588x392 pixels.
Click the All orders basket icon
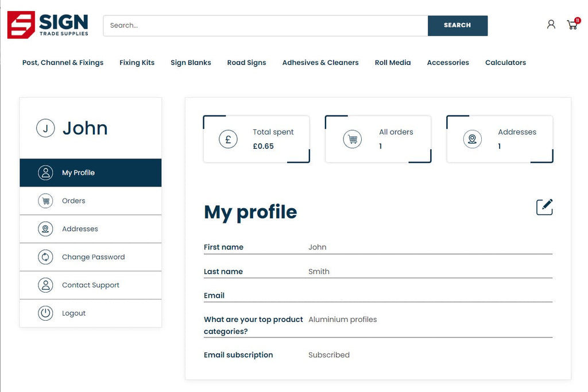click(x=352, y=139)
